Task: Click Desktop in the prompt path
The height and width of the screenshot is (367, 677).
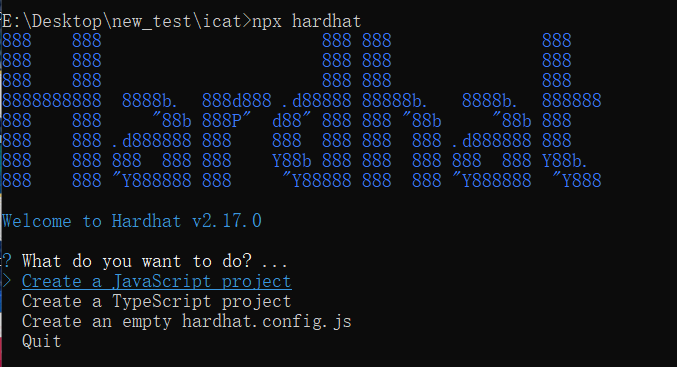Action: [x=66, y=21]
